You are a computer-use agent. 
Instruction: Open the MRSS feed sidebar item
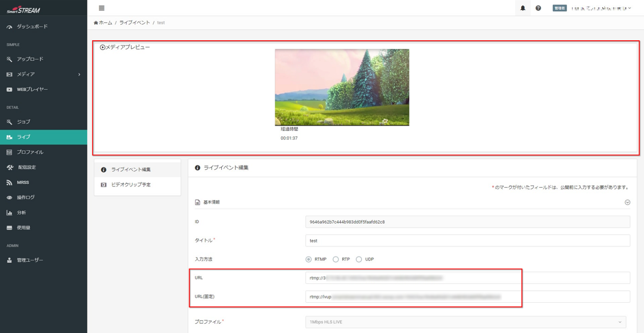23,182
